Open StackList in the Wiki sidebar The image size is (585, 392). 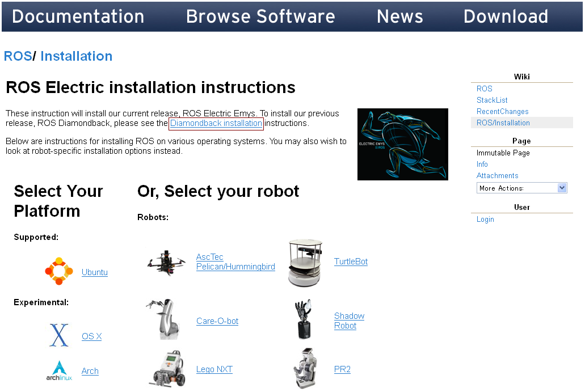click(492, 100)
